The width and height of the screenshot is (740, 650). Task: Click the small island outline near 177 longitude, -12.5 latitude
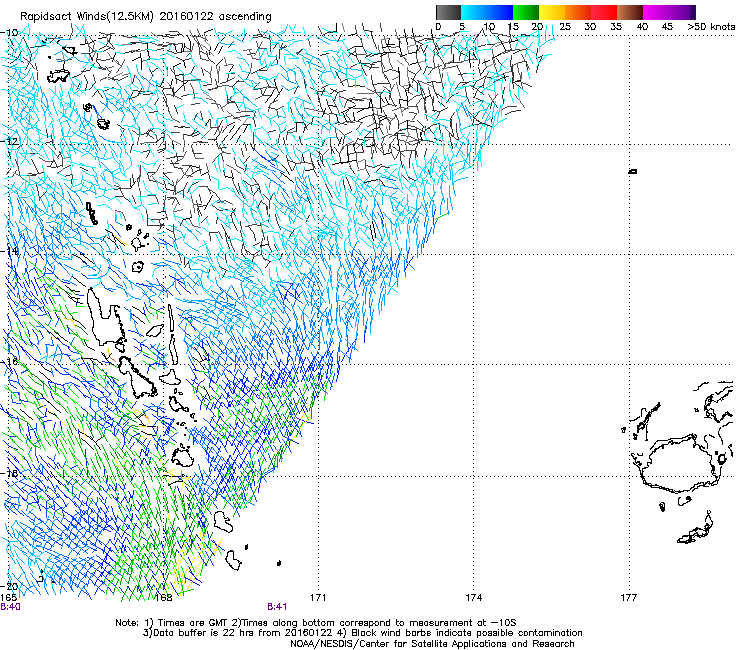[x=633, y=171]
